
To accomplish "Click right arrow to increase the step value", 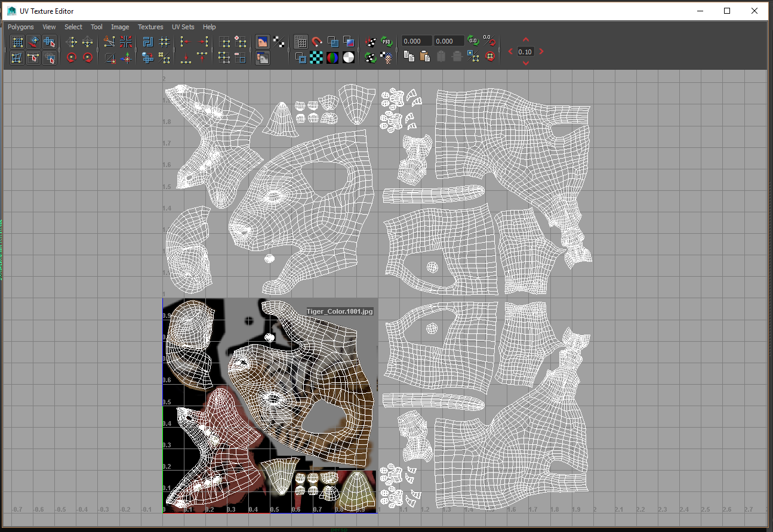I will 541,51.
